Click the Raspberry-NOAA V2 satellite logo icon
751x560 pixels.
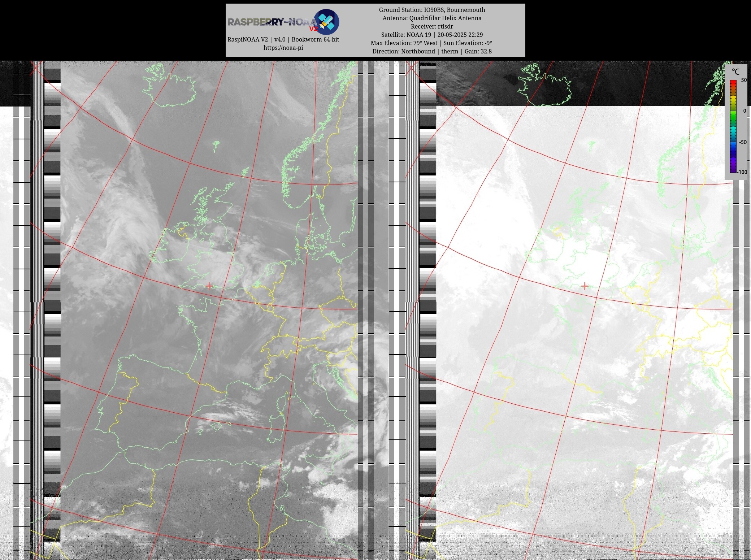point(326,22)
